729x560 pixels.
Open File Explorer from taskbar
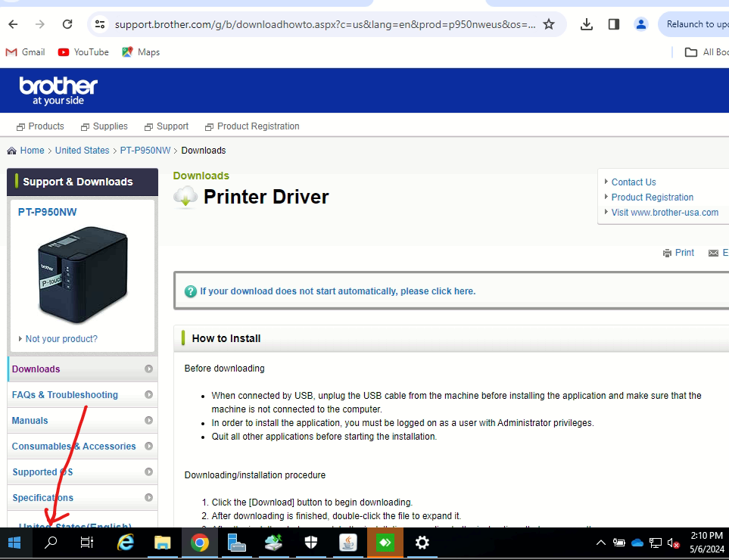(x=162, y=543)
